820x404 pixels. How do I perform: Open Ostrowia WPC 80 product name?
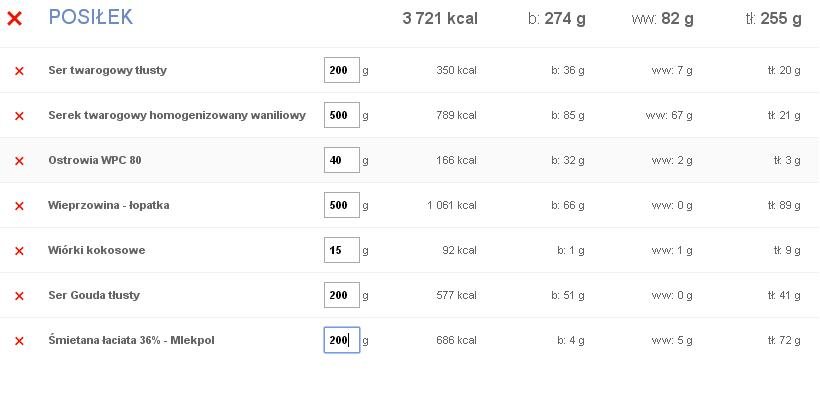click(x=95, y=160)
